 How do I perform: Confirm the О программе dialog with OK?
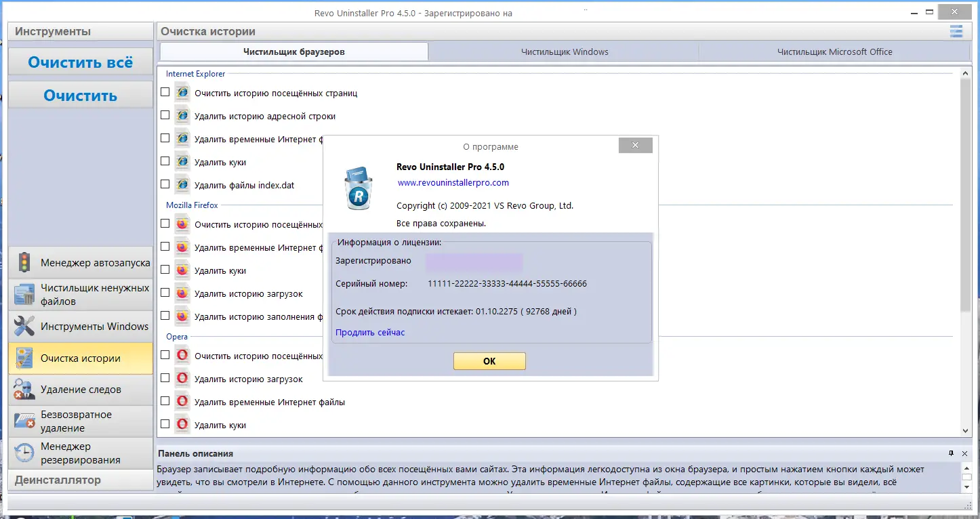489,361
